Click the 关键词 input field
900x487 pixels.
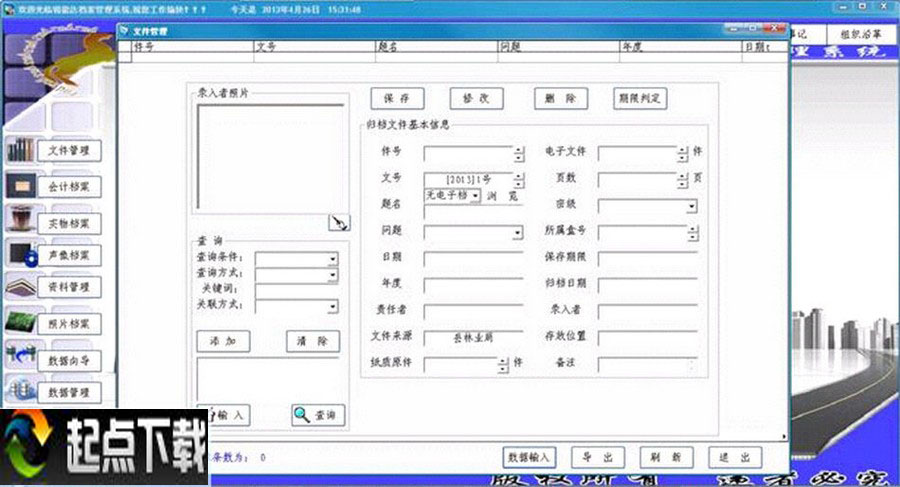click(x=296, y=291)
